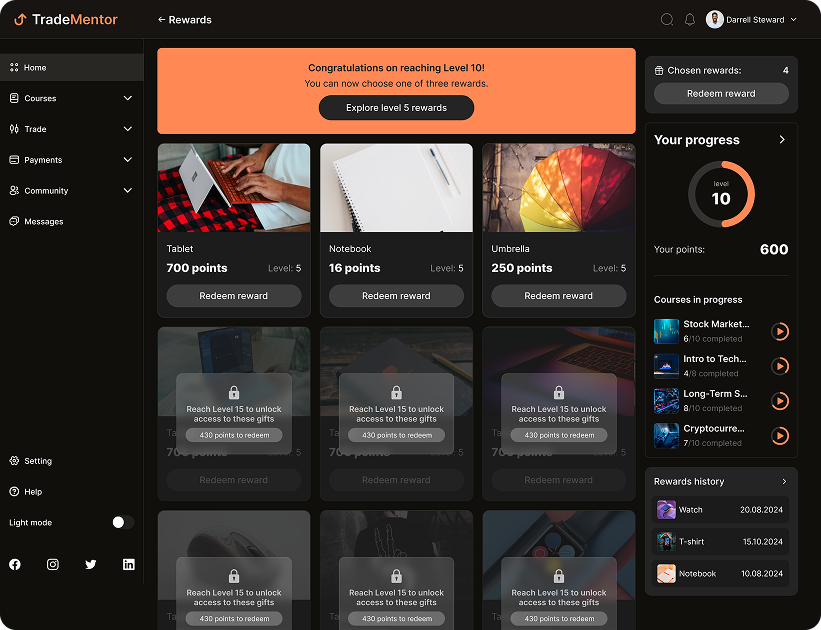Click the Stock Market course thumbnail
821x630 pixels.
666,331
